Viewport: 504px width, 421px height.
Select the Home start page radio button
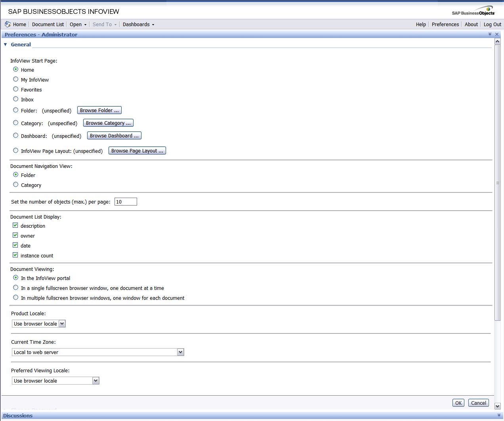pyautogui.click(x=16, y=69)
